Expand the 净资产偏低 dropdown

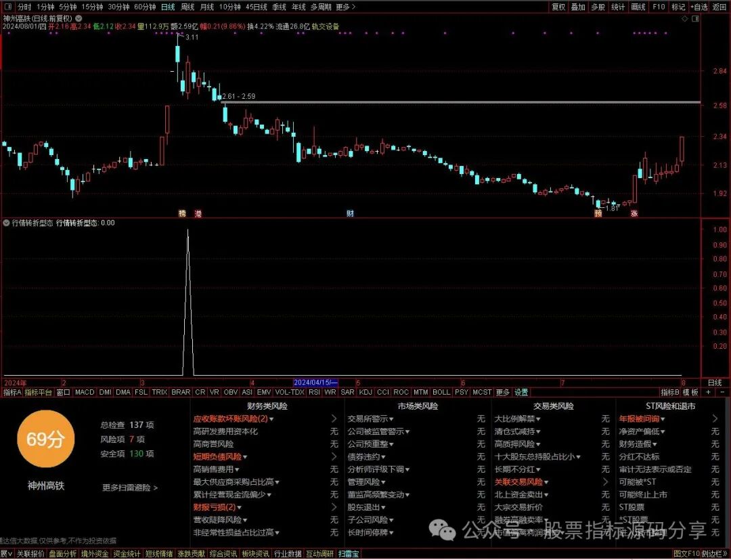663,432
